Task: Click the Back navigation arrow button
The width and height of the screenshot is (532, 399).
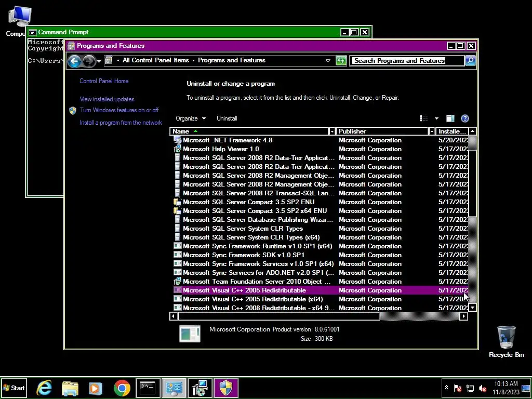Action: click(74, 61)
